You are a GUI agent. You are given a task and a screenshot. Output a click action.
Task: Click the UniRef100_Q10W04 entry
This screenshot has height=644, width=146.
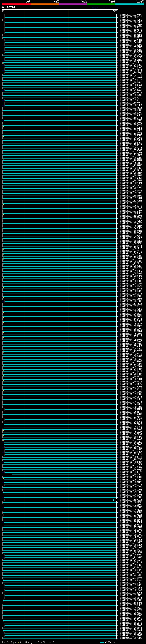click(131, 77)
